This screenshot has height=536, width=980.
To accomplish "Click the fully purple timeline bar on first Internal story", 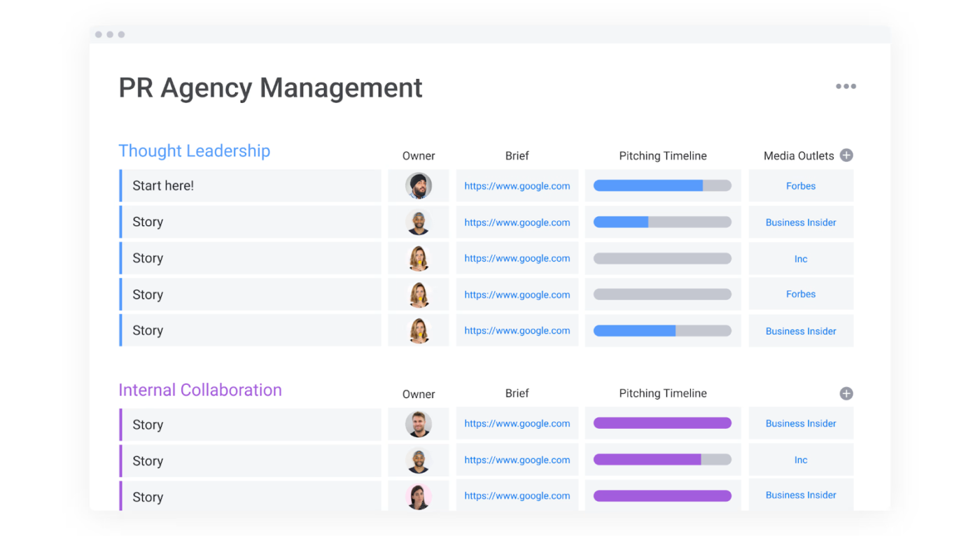I will click(662, 423).
